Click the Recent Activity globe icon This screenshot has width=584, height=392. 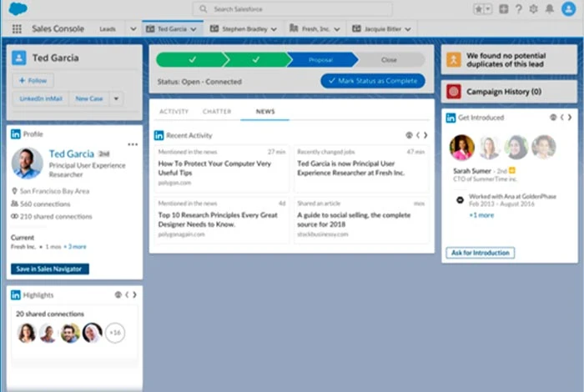[x=409, y=135]
